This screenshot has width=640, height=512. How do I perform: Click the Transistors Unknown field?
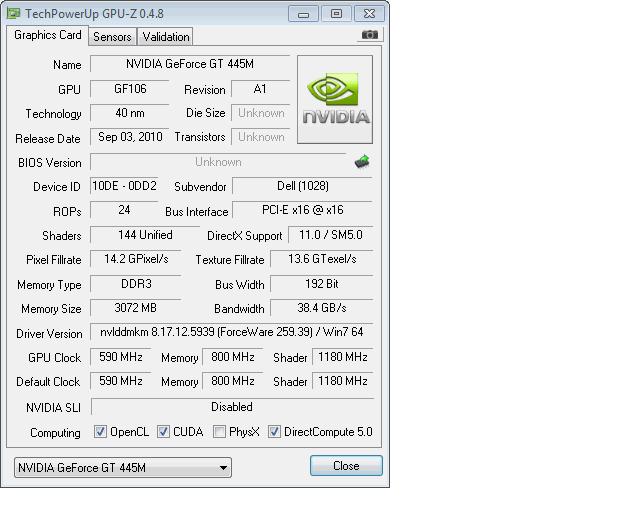tap(260, 137)
